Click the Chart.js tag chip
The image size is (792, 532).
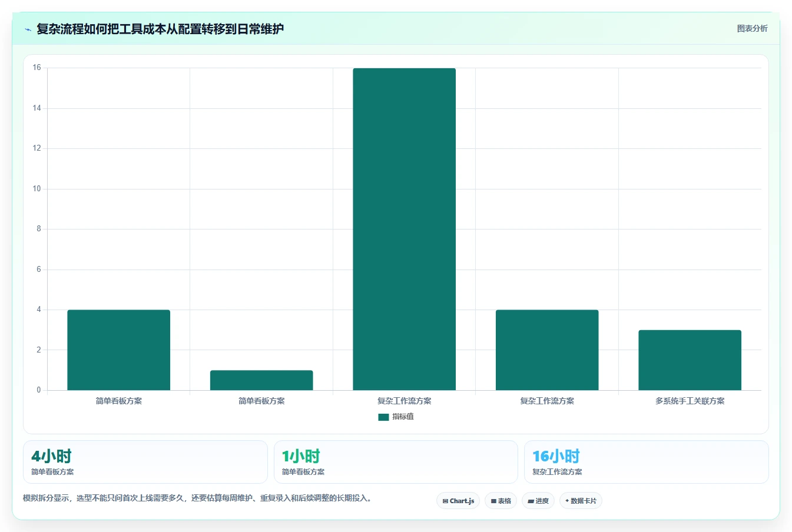(458, 501)
